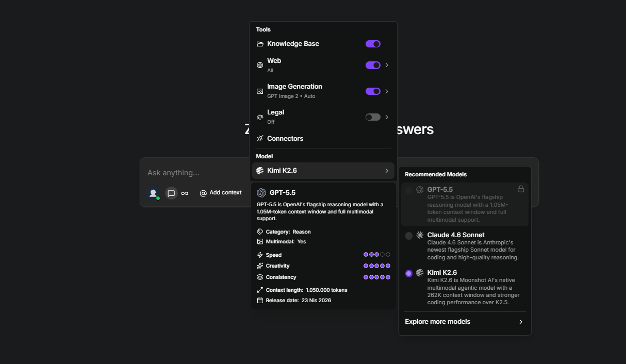Choose Kimi K2.6 in Recommended Models

(442, 273)
